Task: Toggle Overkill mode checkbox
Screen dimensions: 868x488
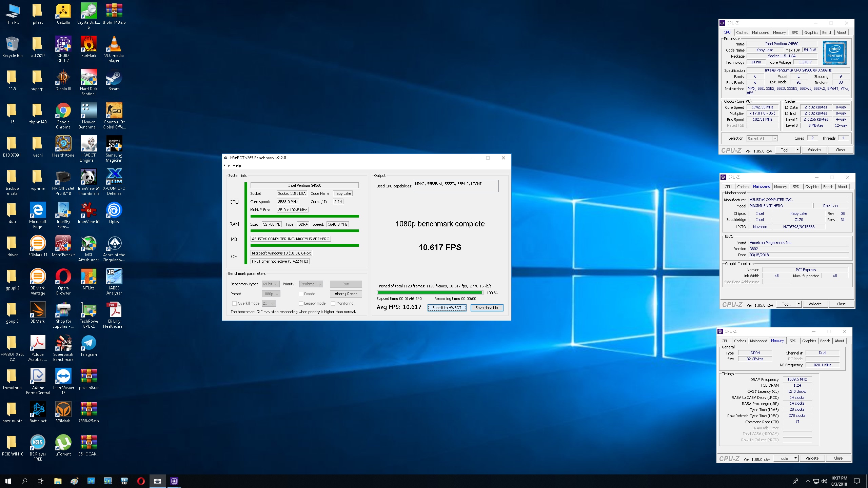Action: coord(234,303)
